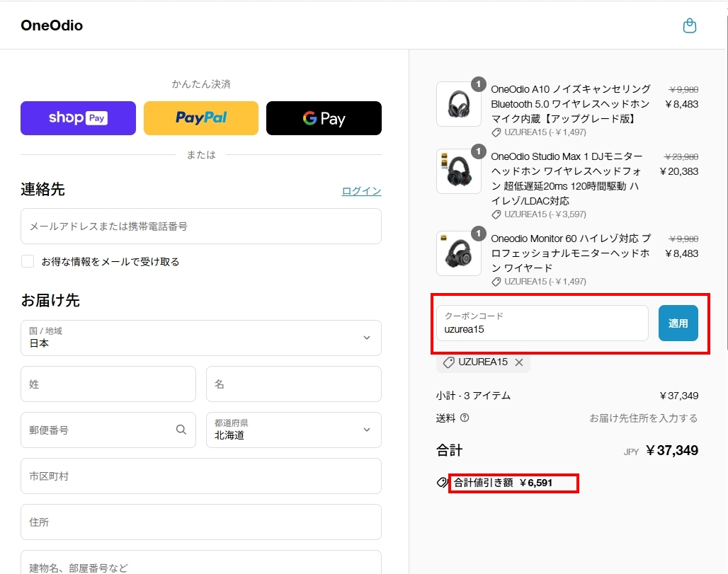Open the 国 / 地域 country dropdown
728x574 pixels.
[x=201, y=338]
